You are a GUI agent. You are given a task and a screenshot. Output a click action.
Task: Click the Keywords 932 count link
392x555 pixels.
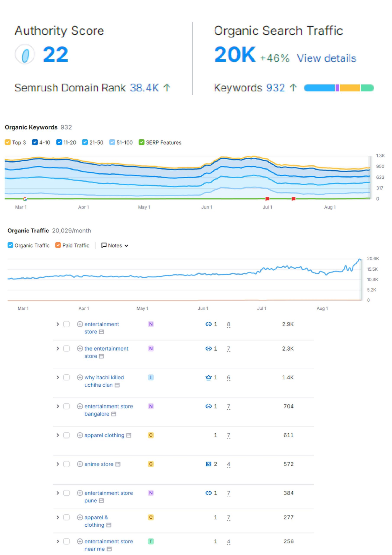(275, 88)
